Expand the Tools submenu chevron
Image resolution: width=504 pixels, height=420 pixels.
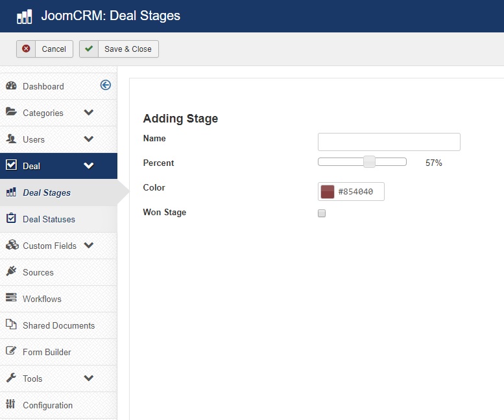(x=89, y=379)
